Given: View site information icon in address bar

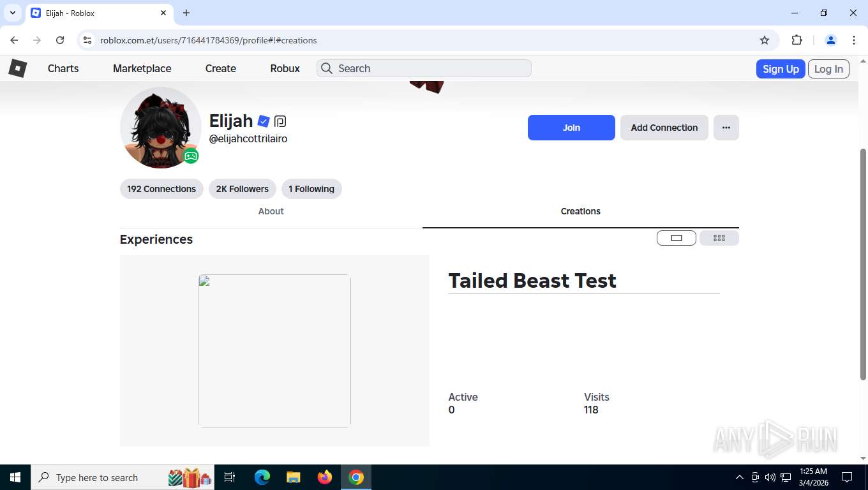Looking at the screenshot, I should 87,40.
